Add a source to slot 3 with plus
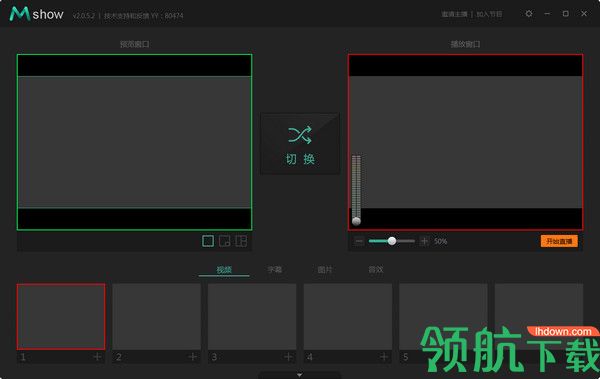 tap(289, 357)
